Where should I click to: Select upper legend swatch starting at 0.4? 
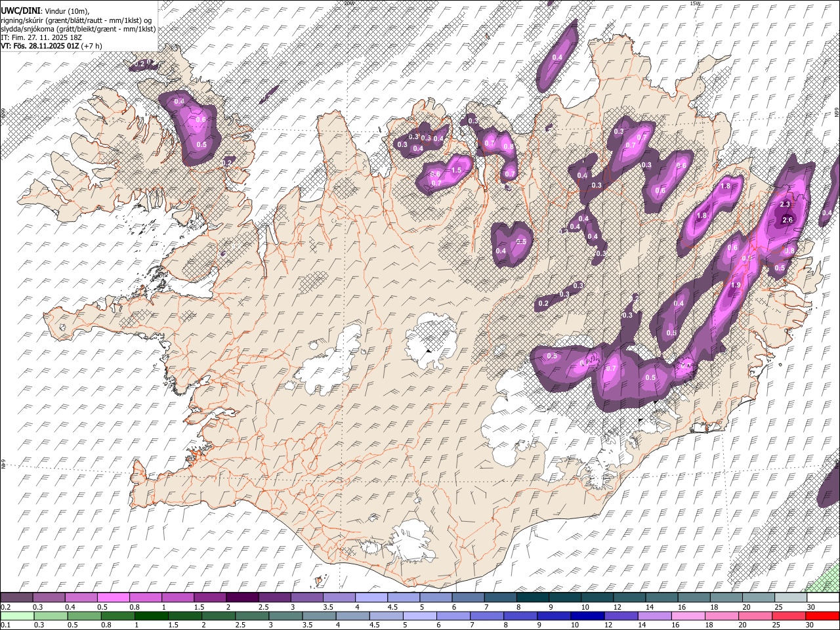coord(81,597)
